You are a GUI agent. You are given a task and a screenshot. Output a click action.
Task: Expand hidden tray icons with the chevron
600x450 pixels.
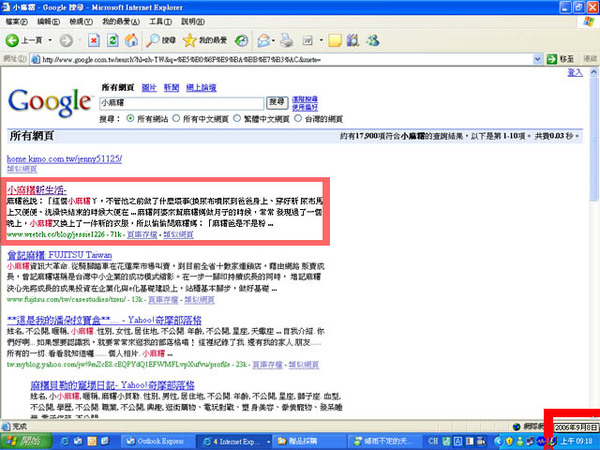497,441
